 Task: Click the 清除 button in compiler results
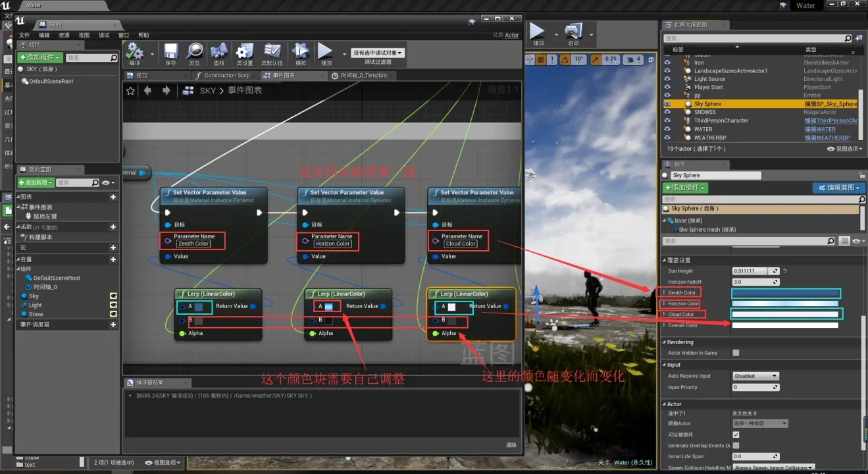click(x=511, y=445)
